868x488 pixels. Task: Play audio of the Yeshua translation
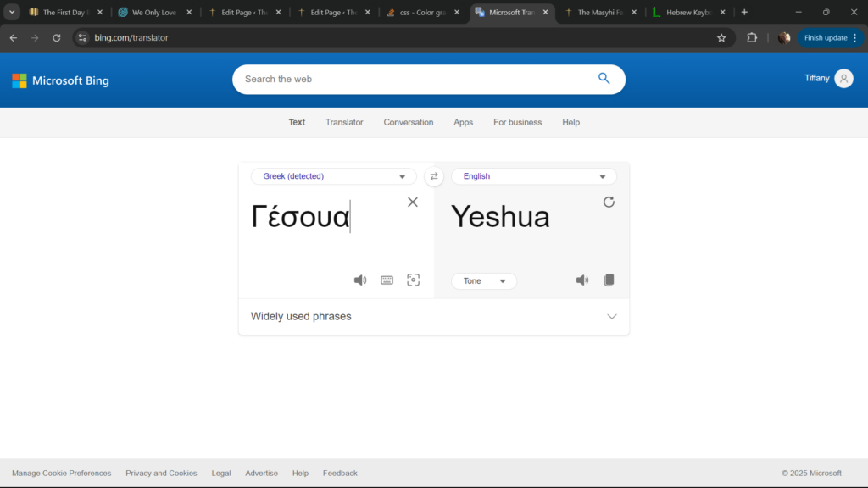tap(582, 280)
